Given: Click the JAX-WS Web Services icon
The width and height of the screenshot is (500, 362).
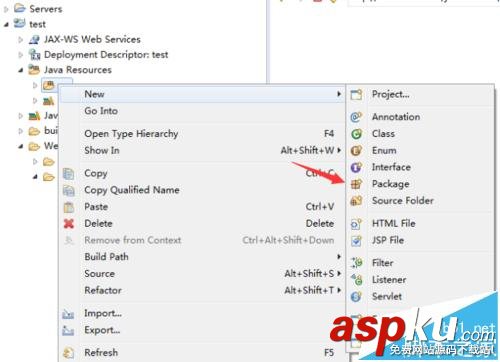Looking at the screenshot, I should [34, 39].
